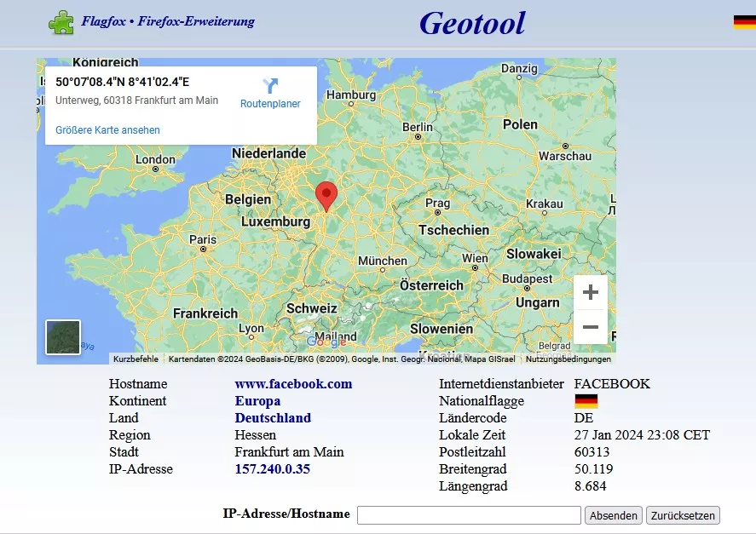The width and height of the screenshot is (756, 534).
Task: Click the Lyon label on the map
Action: tap(251, 328)
